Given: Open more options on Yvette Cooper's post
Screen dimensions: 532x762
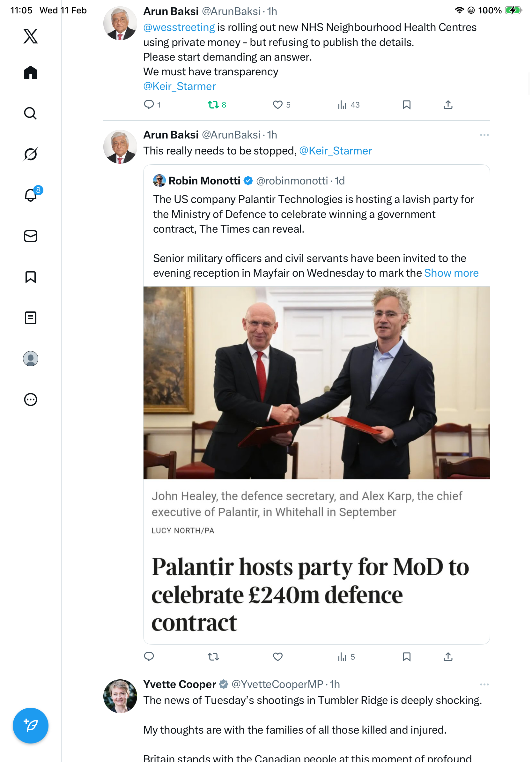Looking at the screenshot, I should click(x=484, y=684).
